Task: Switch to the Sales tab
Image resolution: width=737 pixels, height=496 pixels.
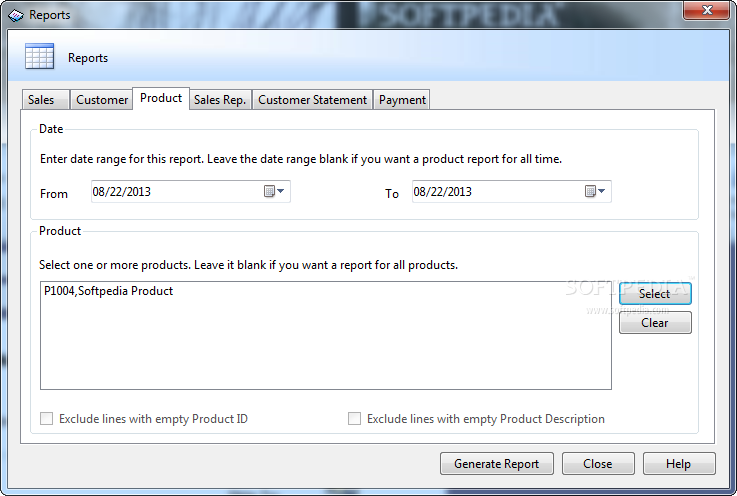Action: (x=46, y=100)
